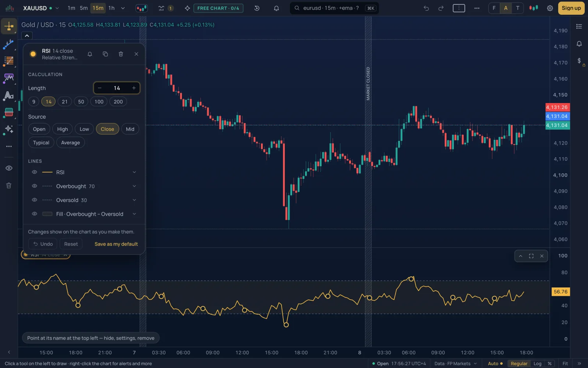
Task: Click the trash icon in left sidebar
Action: click(9, 185)
